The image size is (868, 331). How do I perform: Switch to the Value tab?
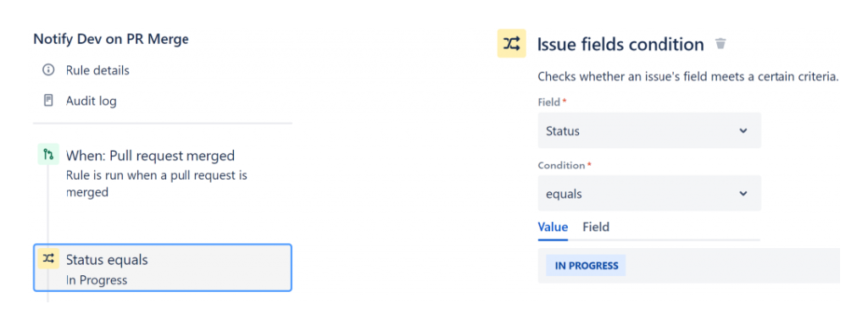tap(553, 227)
